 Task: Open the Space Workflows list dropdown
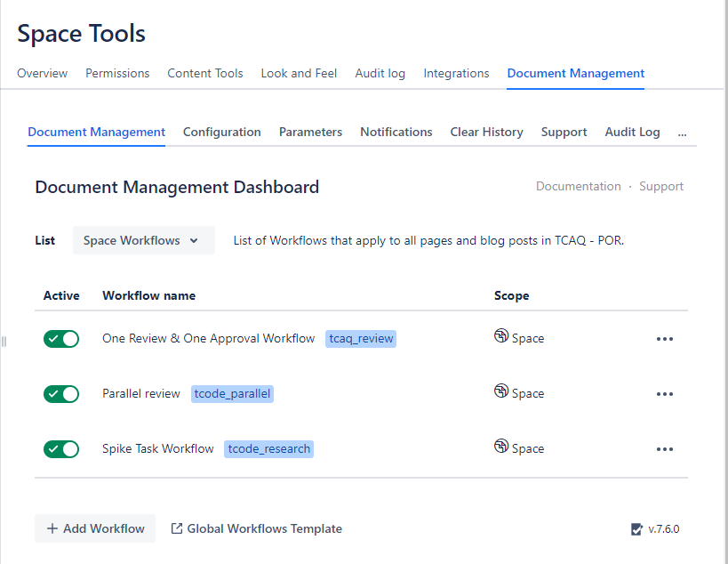[x=143, y=240]
